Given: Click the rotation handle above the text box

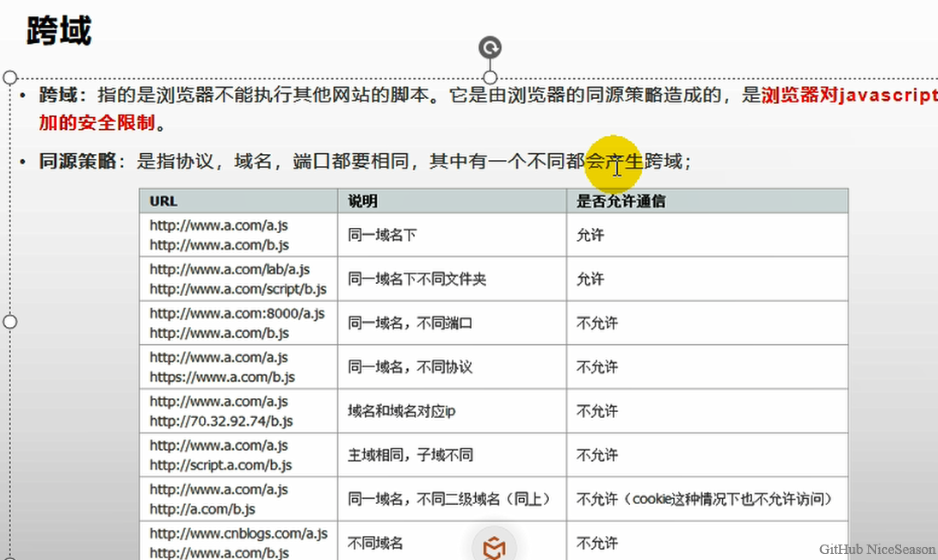Looking at the screenshot, I should click(x=490, y=47).
